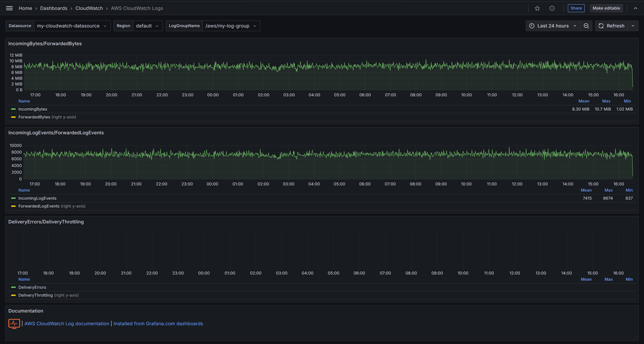This screenshot has width=644, height=344.
Task: Click the zoom out time range icon
Action: point(586,26)
